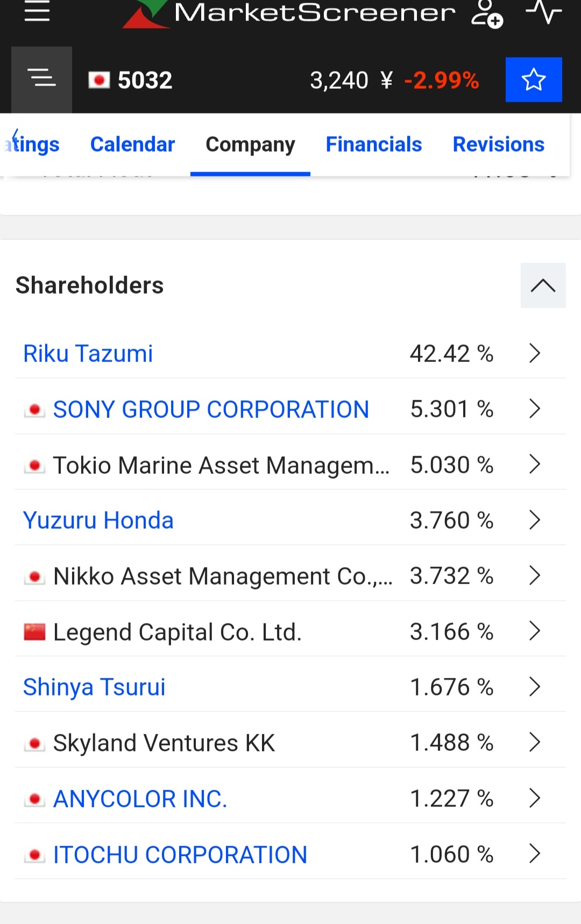Open the user account icon
This screenshot has height=924, width=581.
[487, 13]
